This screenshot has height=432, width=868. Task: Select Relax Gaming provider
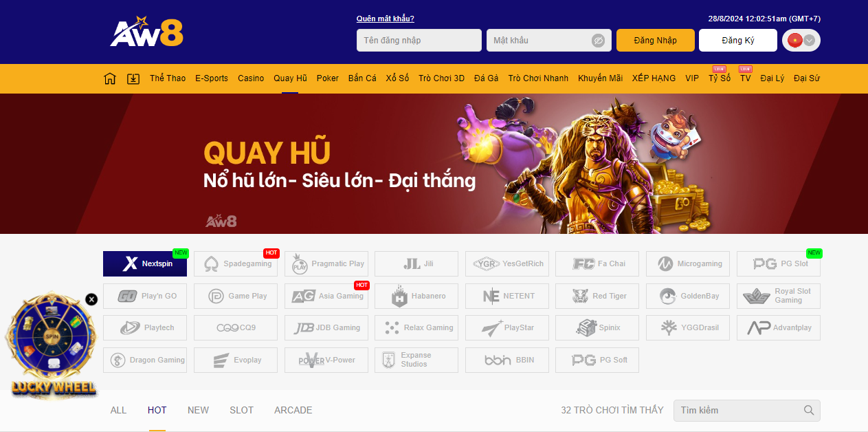click(x=416, y=327)
